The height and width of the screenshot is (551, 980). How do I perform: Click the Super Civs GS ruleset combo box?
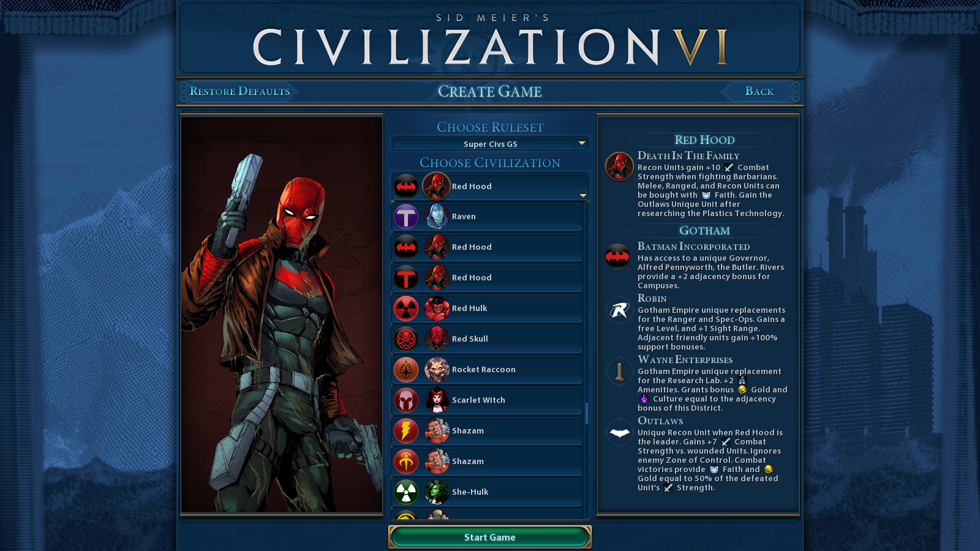click(490, 144)
